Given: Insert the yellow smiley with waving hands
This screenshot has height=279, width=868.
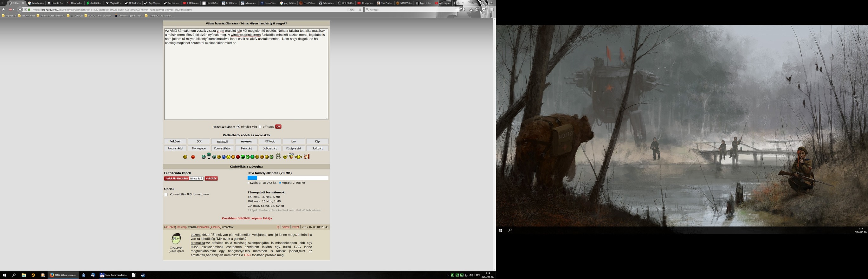Looking at the screenshot, I should 299,157.
